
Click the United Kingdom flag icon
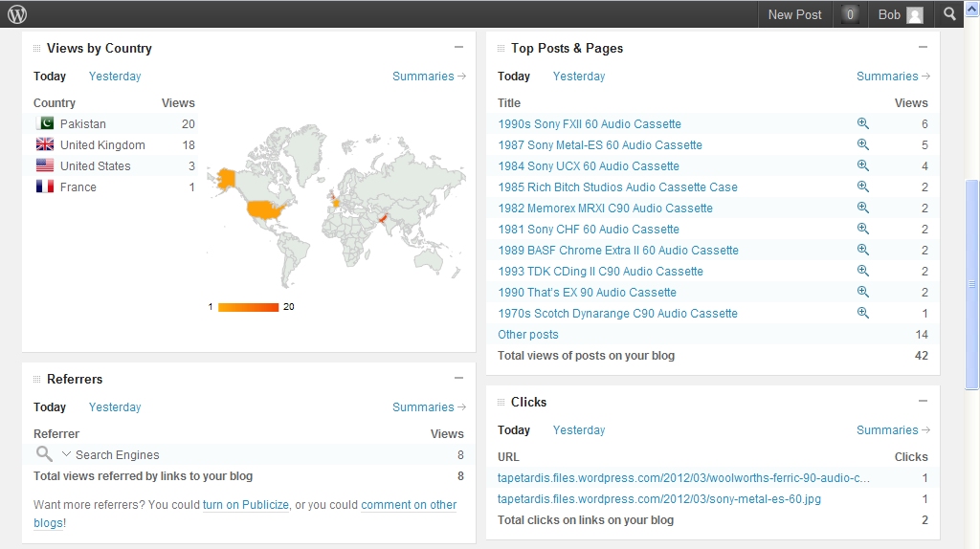pyautogui.click(x=45, y=144)
